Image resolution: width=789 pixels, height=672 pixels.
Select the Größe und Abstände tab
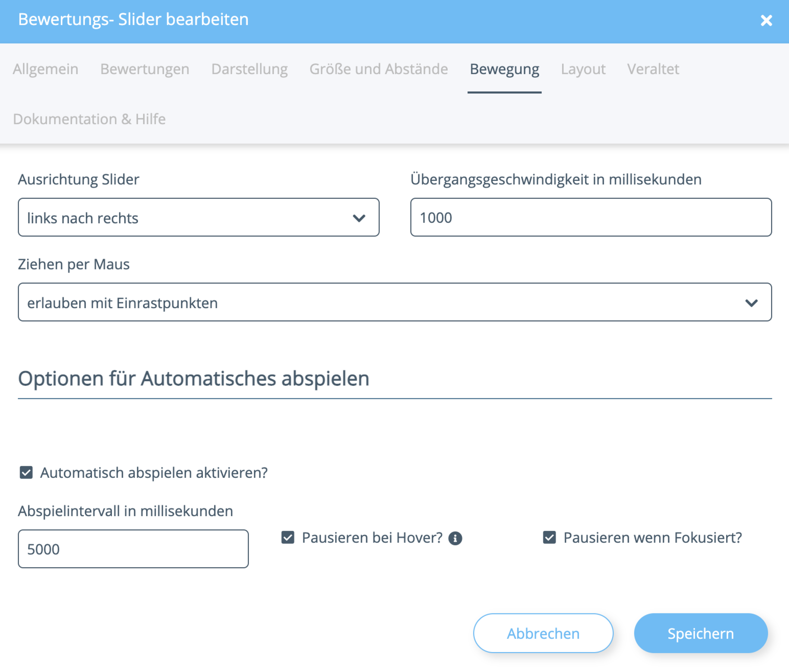[x=378, y=69]
